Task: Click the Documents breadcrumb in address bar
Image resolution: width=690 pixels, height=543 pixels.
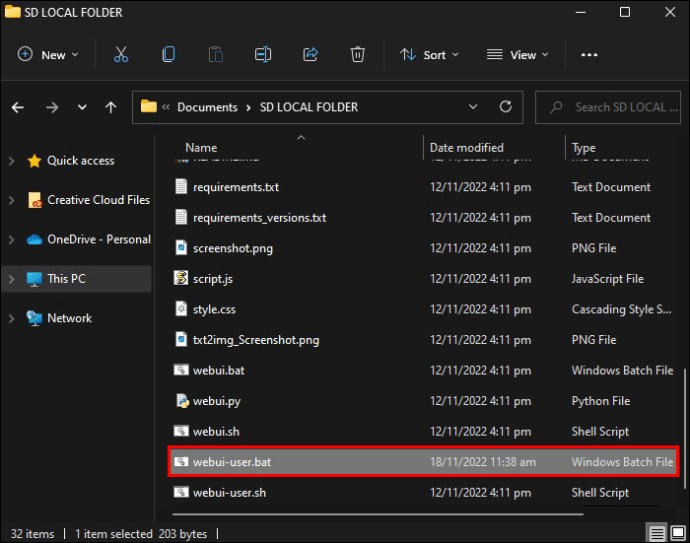Action: coord(207,107)
